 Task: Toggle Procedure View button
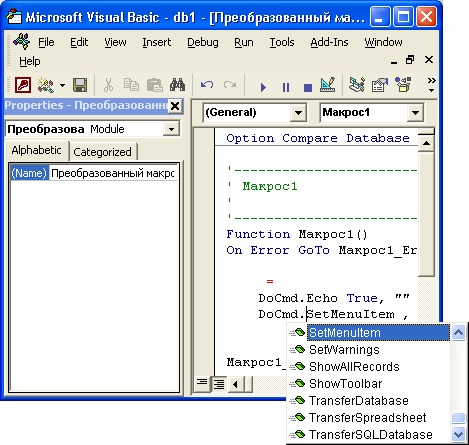202,384
